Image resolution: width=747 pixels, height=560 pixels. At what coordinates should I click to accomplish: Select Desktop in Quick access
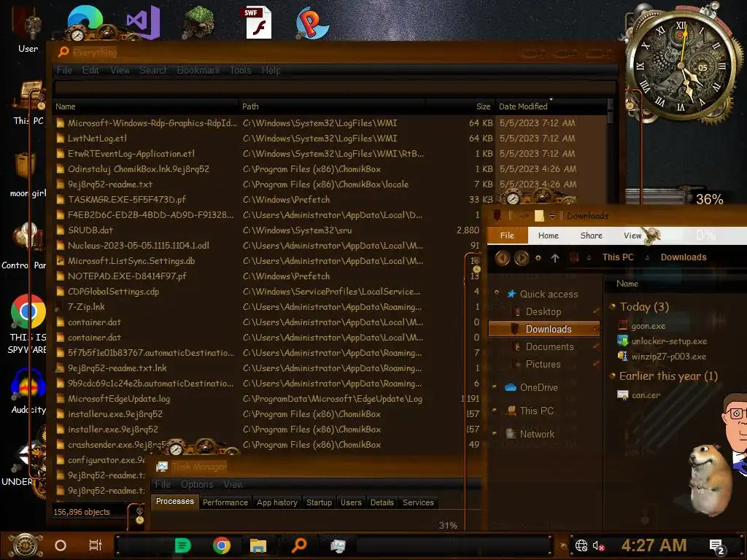(543, 311)
